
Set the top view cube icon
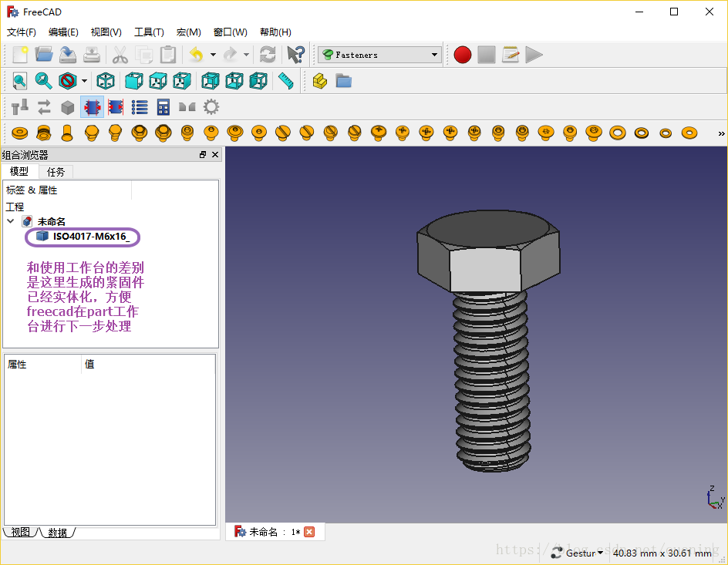(158, 81)
